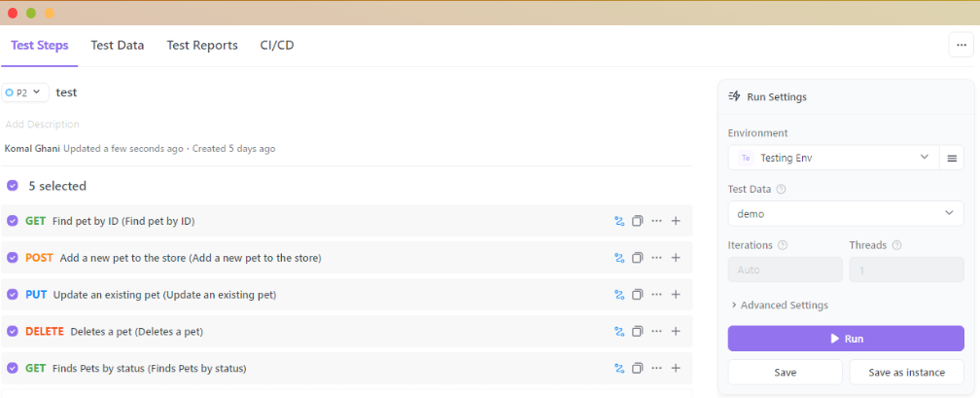Open more options for Add a new pet step

pos(656,258)
